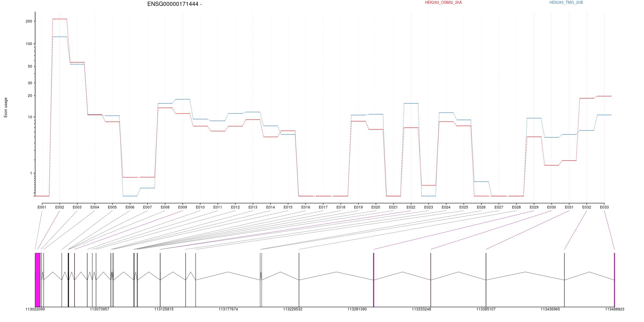The image size is (644, 322).
Task: Click y-axis tick label 1
Action: 31,173
